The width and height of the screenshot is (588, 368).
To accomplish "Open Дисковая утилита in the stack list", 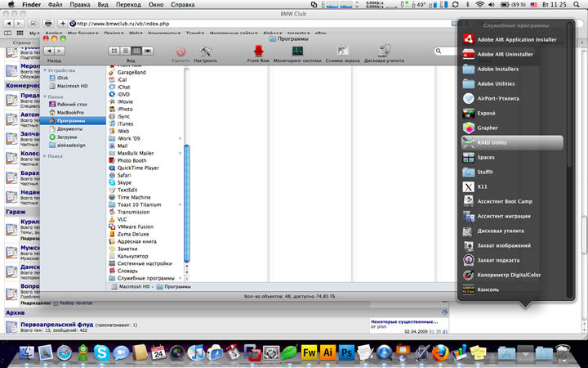I will 512,231.
